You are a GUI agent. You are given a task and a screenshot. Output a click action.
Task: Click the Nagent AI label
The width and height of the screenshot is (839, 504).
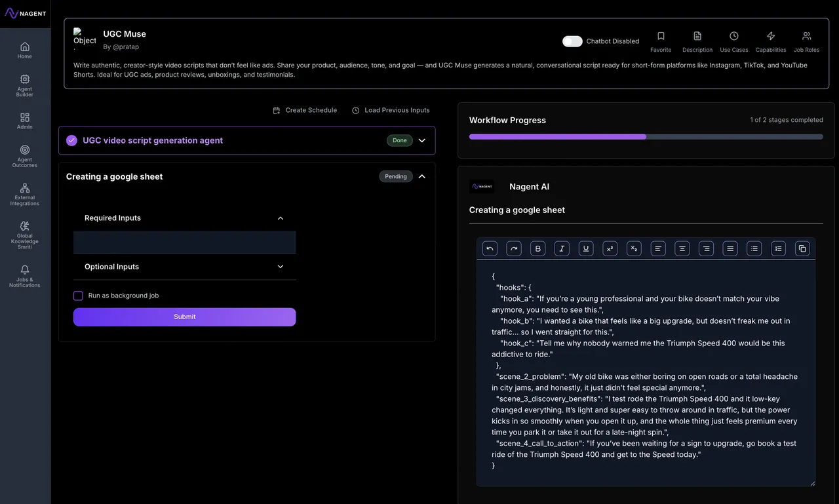click(x=529, y=187)
